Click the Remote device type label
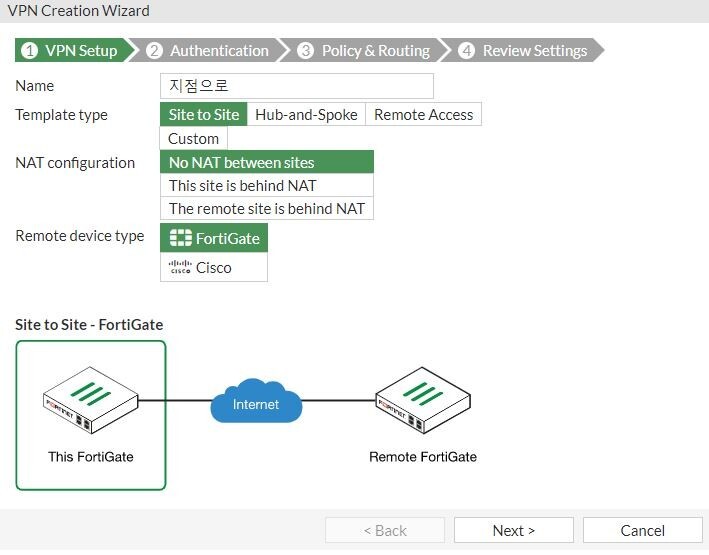Screen dimensions: 709x555 (x=80, y=236)
